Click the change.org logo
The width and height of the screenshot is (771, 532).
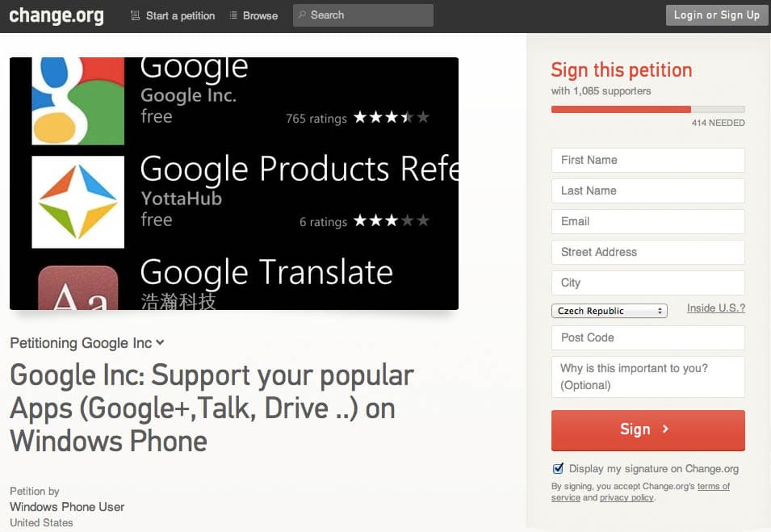pos(57,15)
